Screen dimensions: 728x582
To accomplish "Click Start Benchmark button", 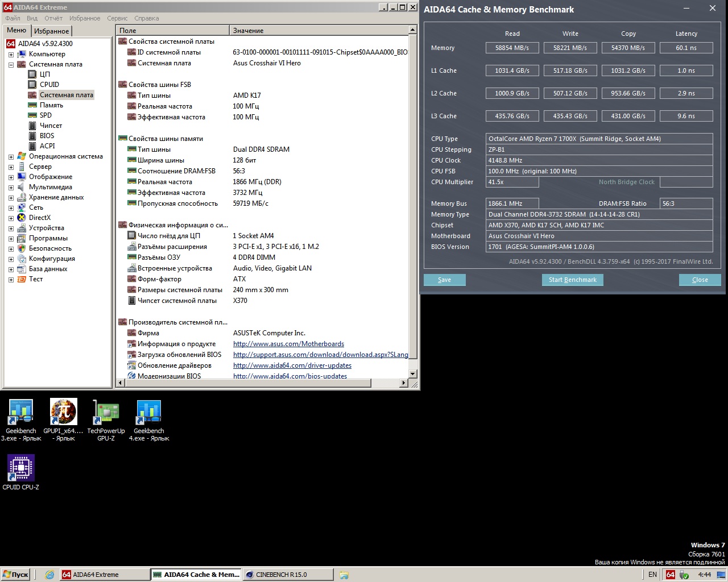I will [573, 280].
